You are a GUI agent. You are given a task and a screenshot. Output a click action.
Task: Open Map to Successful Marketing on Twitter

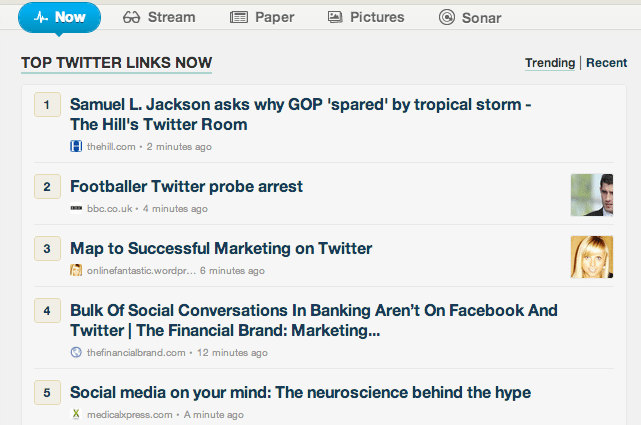pyautogui.click(x=221, y=248)
